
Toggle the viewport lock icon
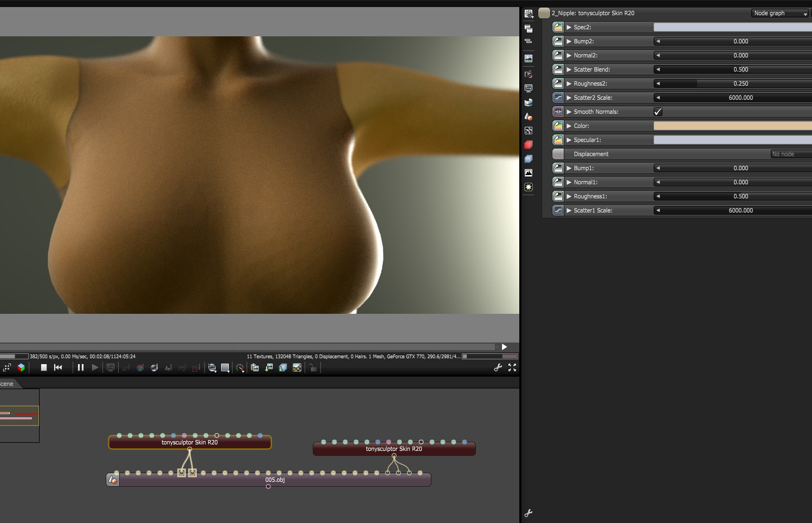(313, 368)
